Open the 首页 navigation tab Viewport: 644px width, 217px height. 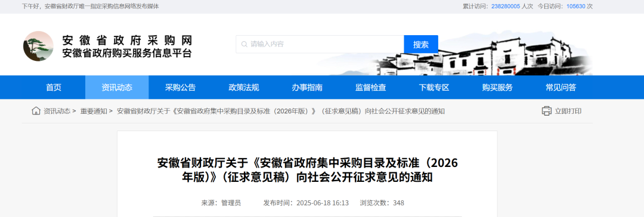[54, 87]
